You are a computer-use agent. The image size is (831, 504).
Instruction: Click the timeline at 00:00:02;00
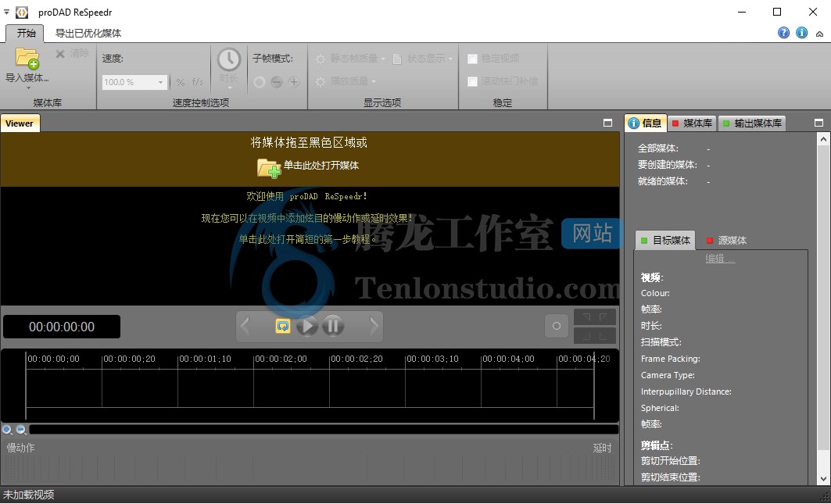coord(281,359)
